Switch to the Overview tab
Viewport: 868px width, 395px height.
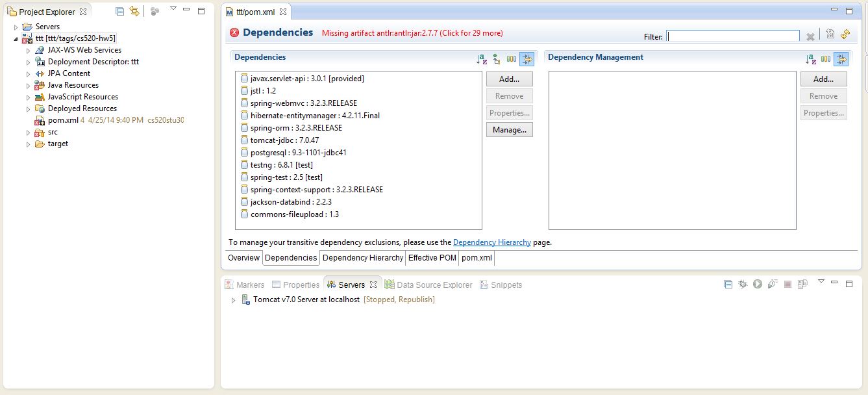(243, 258)
